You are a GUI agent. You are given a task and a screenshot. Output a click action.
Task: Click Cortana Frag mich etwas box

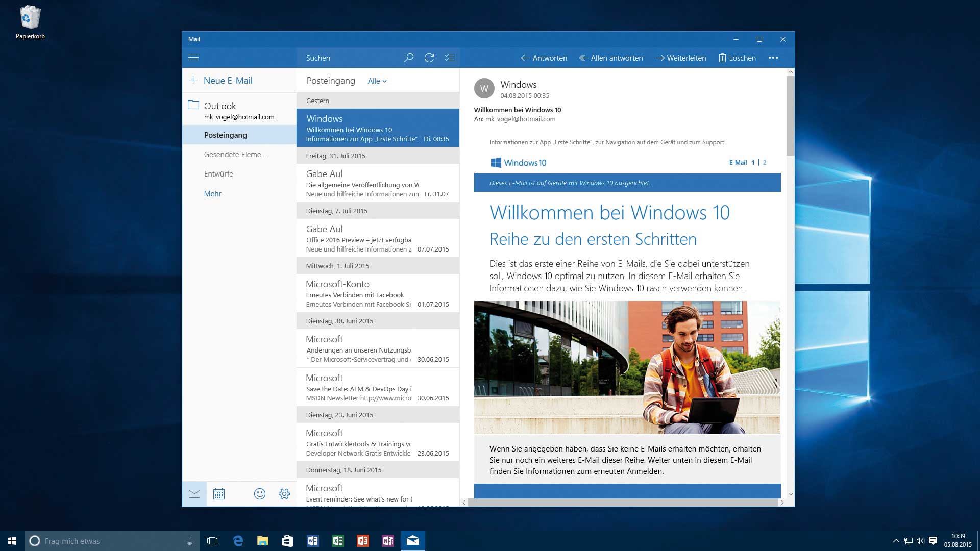tap(111, 541)
